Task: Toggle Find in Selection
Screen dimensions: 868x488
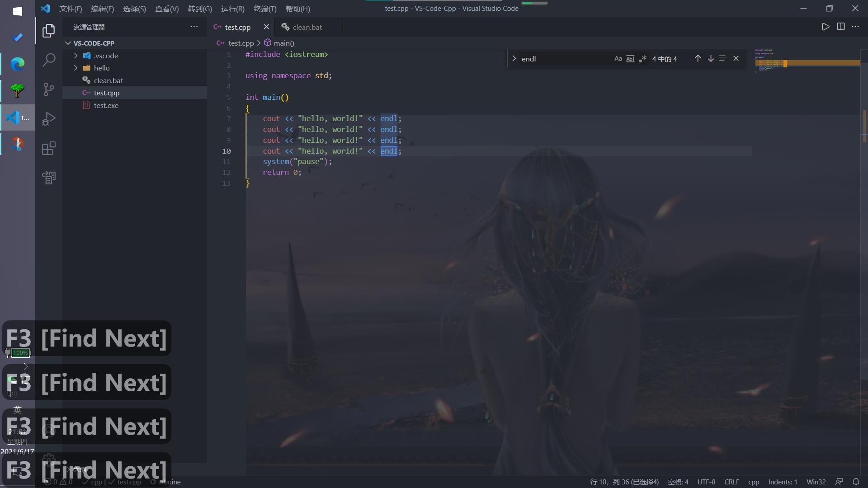Action: point(723,59)
